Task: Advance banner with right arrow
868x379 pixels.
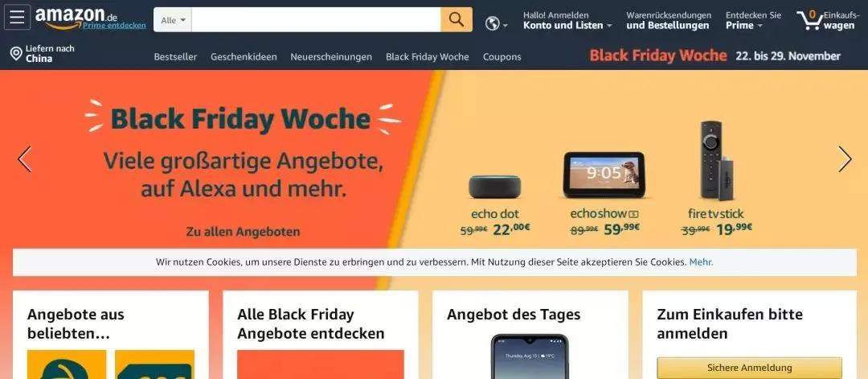Action: pyautogui.click(x=844, y=159)
